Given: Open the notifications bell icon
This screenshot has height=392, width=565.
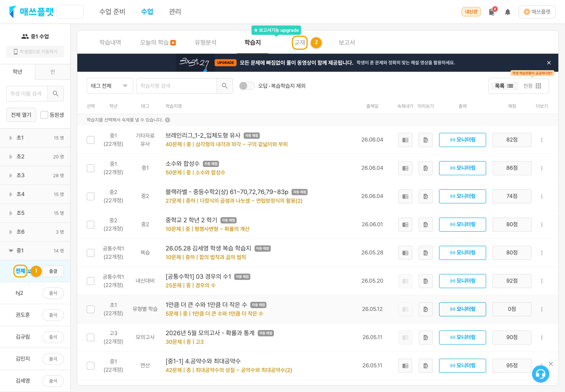Looking at the screenshot, I should pyautogui.click(x=508, y=12).
